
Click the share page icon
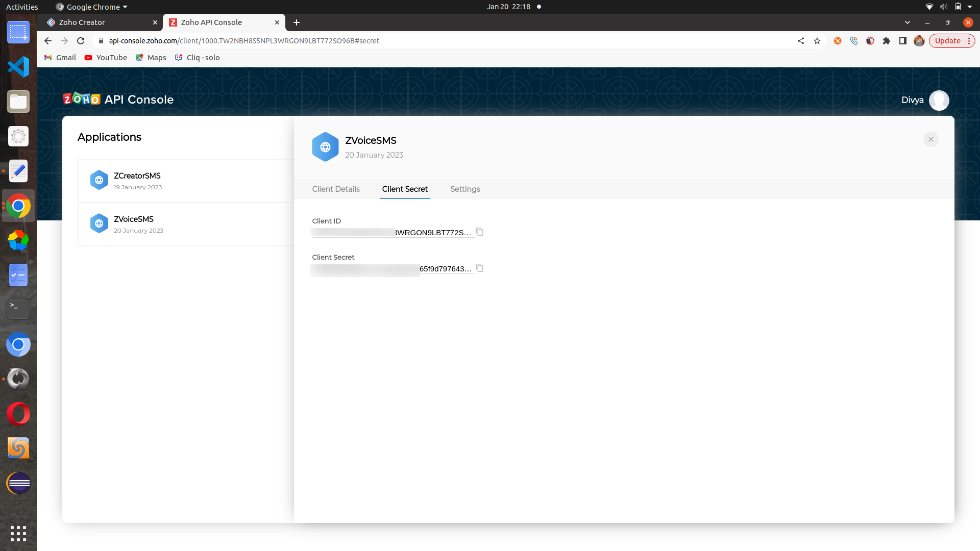click(801, 41)
